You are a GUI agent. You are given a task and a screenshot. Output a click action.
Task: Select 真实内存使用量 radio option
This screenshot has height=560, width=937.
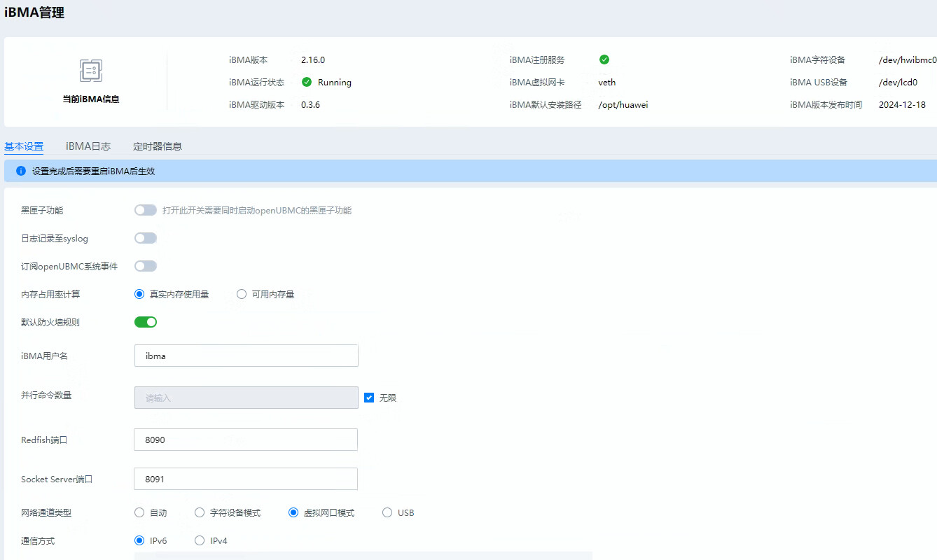click(x=139, y=294)
